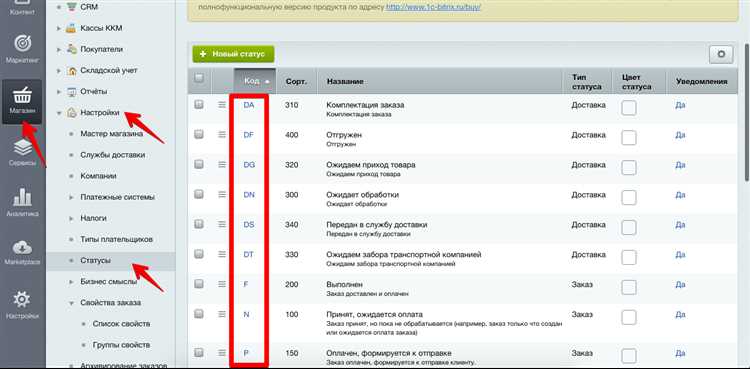The width and height of the screenshot is (750, 369).
Task: Open Налоги menu item
Action: coord(93,218)
